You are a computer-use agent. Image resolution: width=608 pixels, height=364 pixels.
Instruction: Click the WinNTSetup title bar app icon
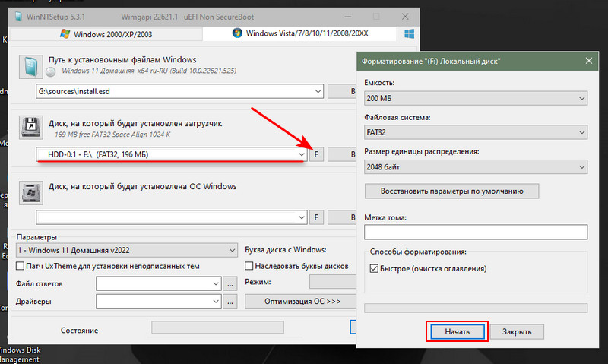(18, 17)
